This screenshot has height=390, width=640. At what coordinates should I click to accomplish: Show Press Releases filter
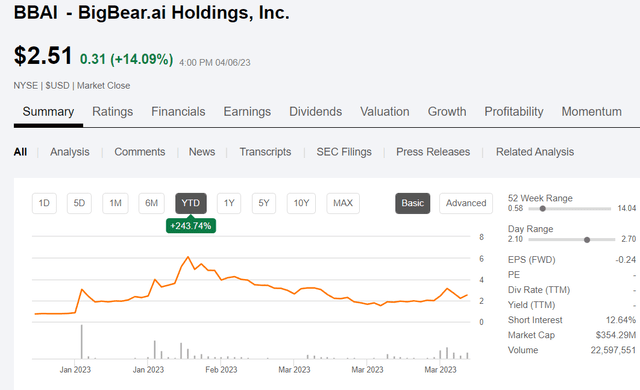coord(433,152)
